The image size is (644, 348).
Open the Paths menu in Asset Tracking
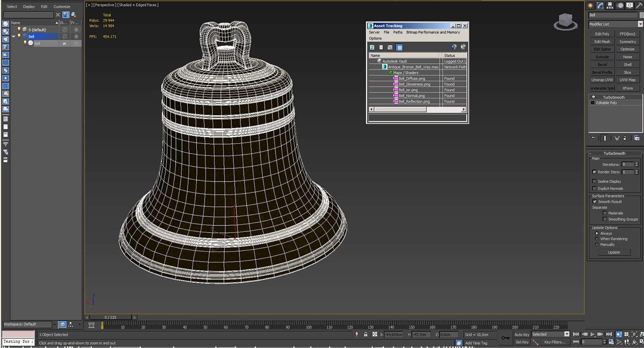[x=398, y=32]
